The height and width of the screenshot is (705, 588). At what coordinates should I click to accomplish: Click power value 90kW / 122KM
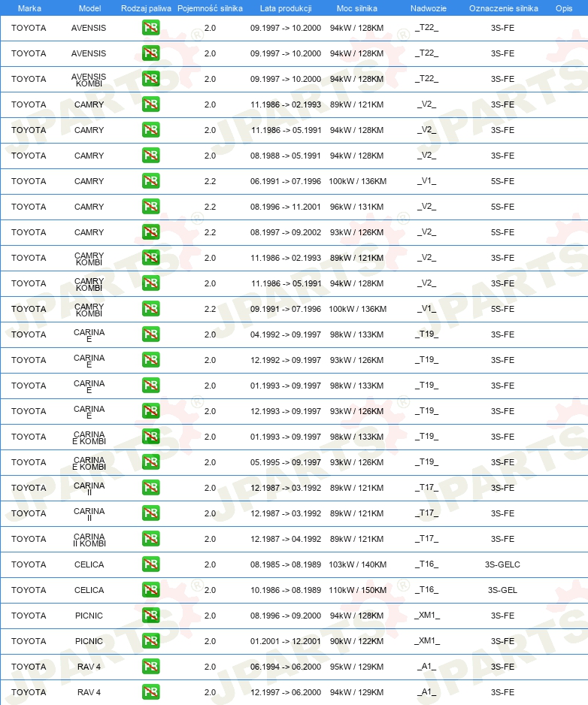[356, 641]
